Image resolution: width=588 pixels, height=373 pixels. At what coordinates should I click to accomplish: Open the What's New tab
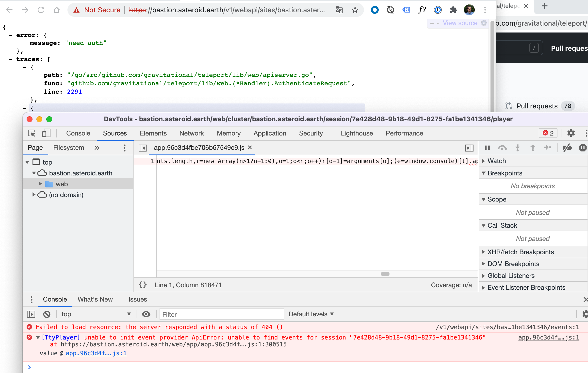point(95,299)
